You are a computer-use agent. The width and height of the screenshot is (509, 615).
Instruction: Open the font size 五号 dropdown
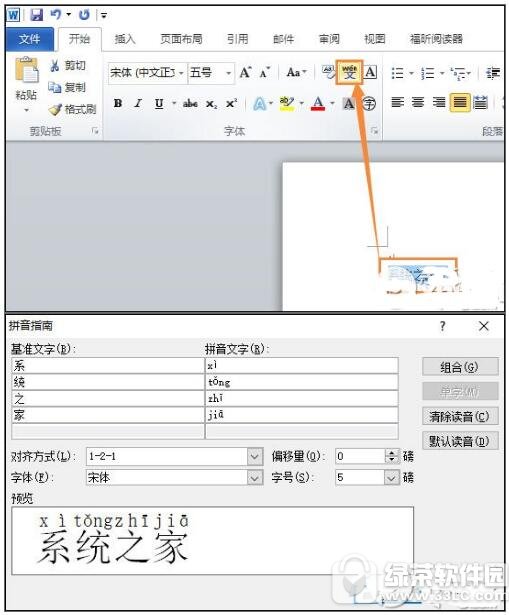(x=228, y=73)
